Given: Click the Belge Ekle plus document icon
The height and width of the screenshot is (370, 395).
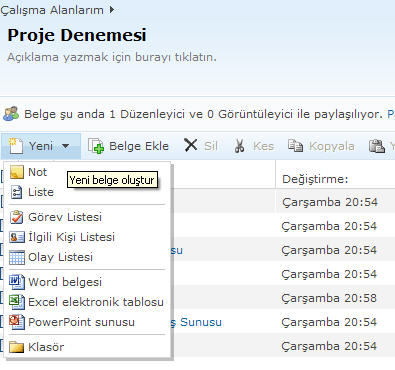Looking at the screenshot, I should pyautogui.click(x=96, y=146).
